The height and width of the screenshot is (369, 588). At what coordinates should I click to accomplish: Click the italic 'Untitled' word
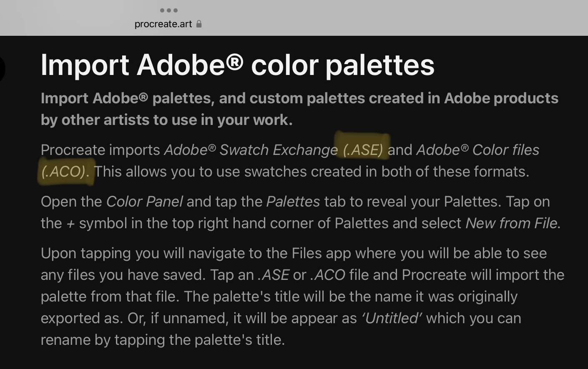[391, 318]
